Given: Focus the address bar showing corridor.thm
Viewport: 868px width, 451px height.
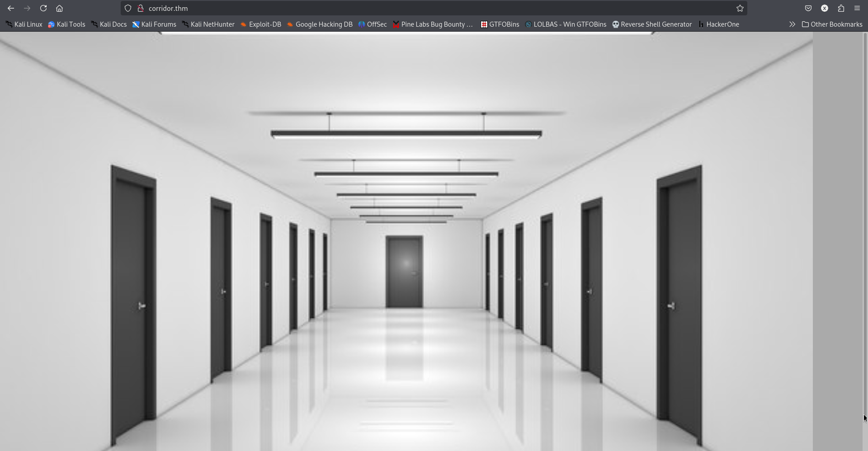Looking at the screenshot, I should tap(434, 8).
